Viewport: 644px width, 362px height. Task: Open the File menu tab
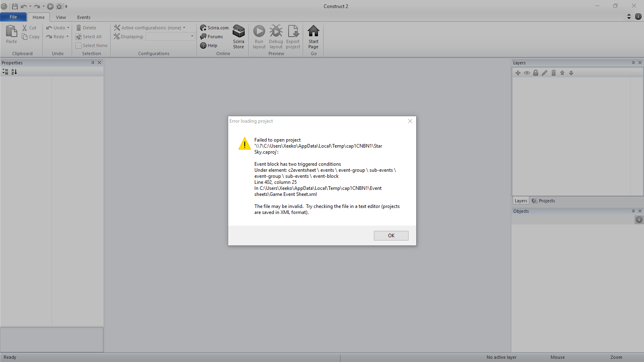[x=13, y=17]
